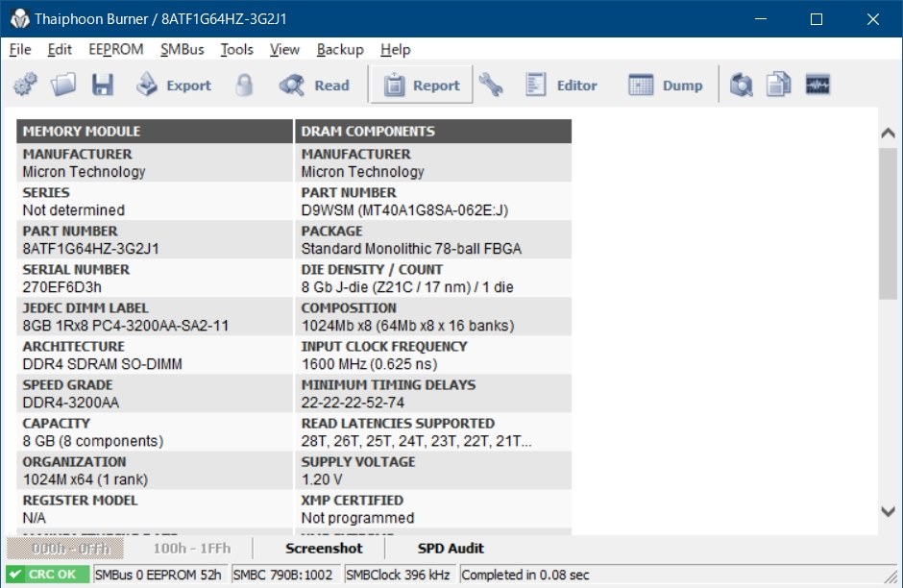Click the scrollbar up arrow
Screen dimensions: 903x588
point(888,133)
